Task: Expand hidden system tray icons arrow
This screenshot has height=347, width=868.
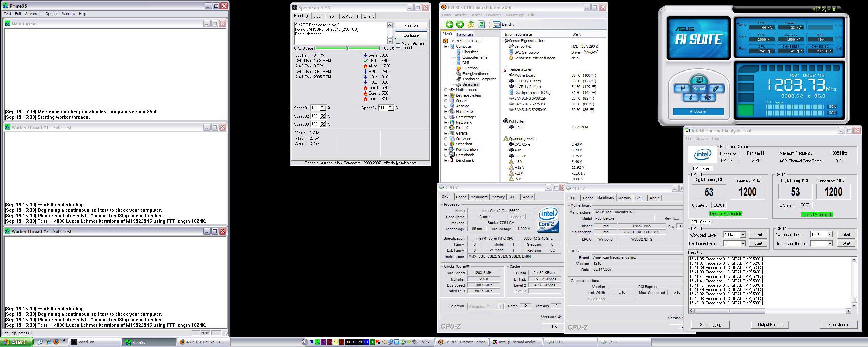Action: point(304,342)
